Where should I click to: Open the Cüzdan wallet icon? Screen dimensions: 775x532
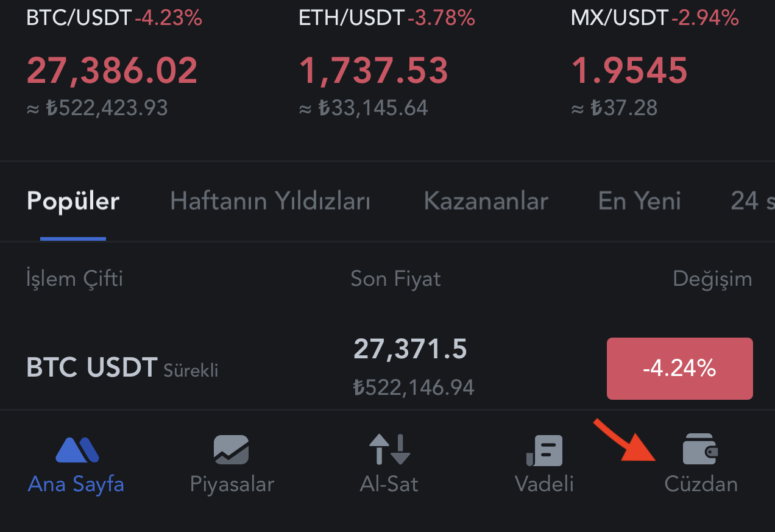[x=700, y=450]
